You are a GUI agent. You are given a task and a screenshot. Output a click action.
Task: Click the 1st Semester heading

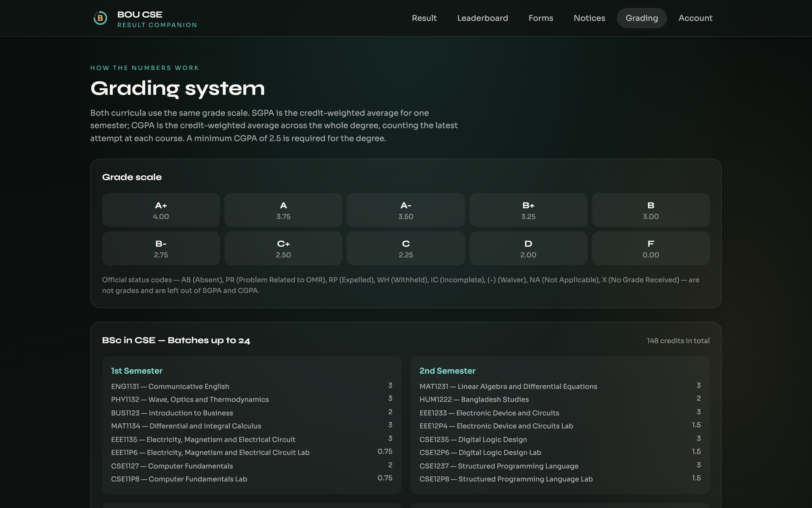click(x=136, y=371)
